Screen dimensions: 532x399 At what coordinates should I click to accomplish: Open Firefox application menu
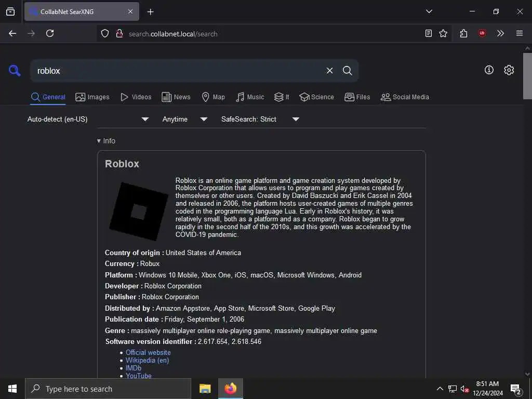(x=520, y=33)
